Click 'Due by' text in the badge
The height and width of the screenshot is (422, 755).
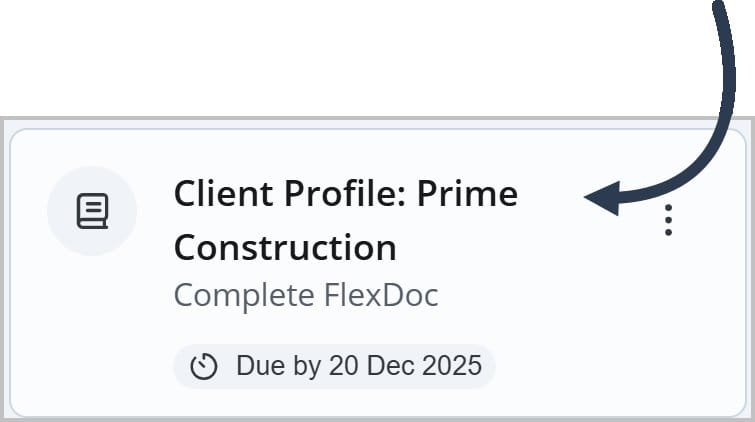[278, 366]
